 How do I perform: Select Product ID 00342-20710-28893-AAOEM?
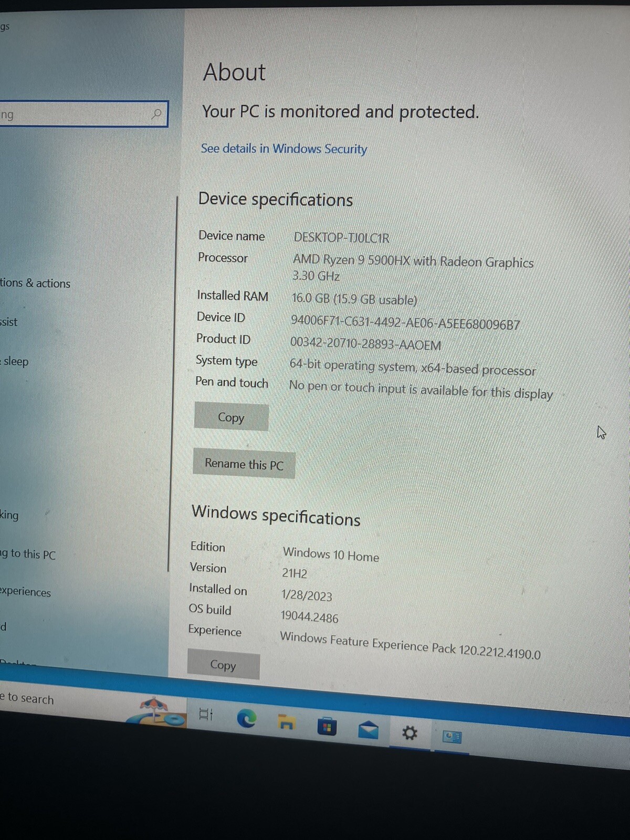coord(365,344)
